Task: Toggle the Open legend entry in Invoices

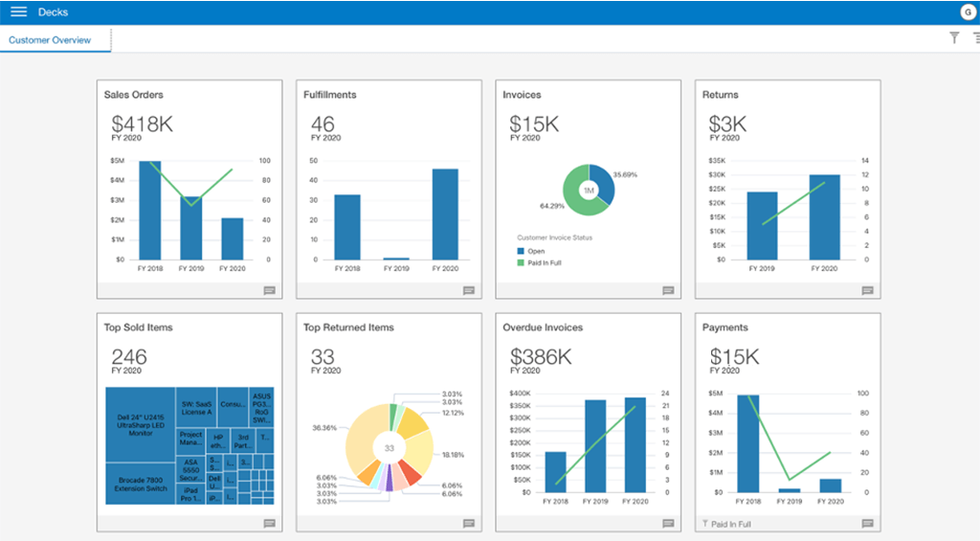Action: tap(534, 252)
